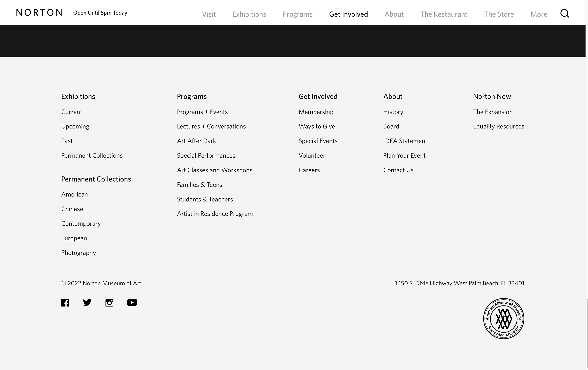This screenshot has width=588, height=370.
Task: Open the Membership footer link
Action: click(x=316, y=112)
